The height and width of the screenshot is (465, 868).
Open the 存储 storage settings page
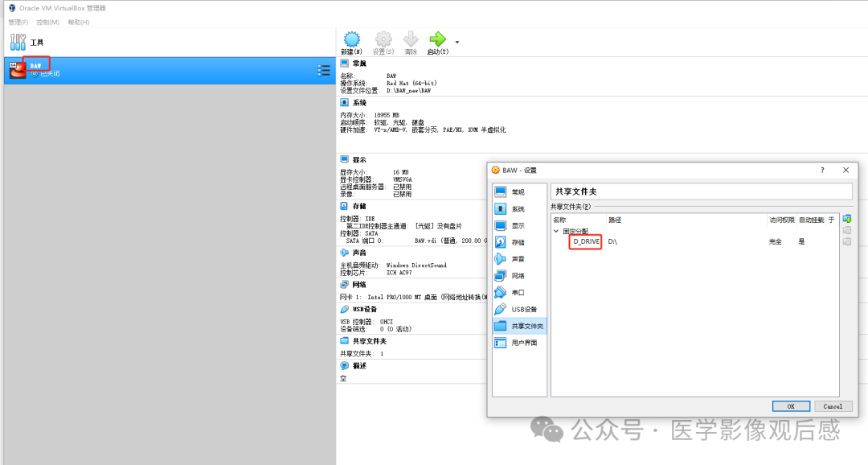tap(518, 242)
